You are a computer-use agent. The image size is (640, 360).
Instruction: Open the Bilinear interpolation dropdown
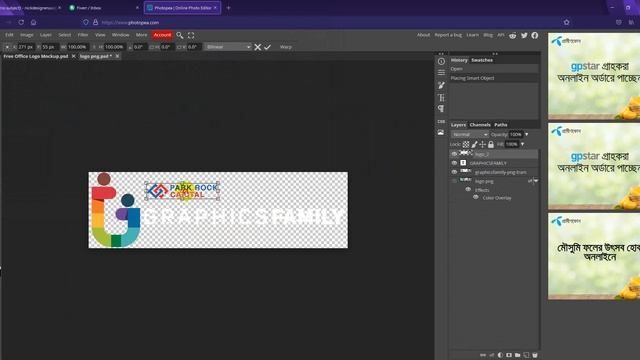(x=228, y=47)
